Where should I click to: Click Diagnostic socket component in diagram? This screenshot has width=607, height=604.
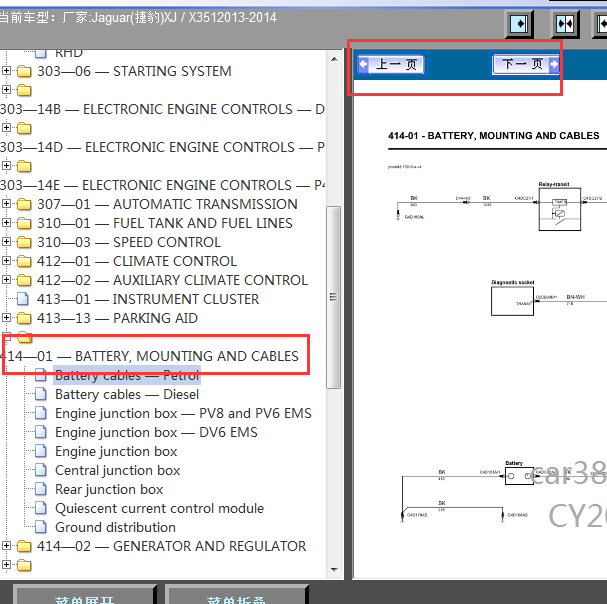coord(512,301)
